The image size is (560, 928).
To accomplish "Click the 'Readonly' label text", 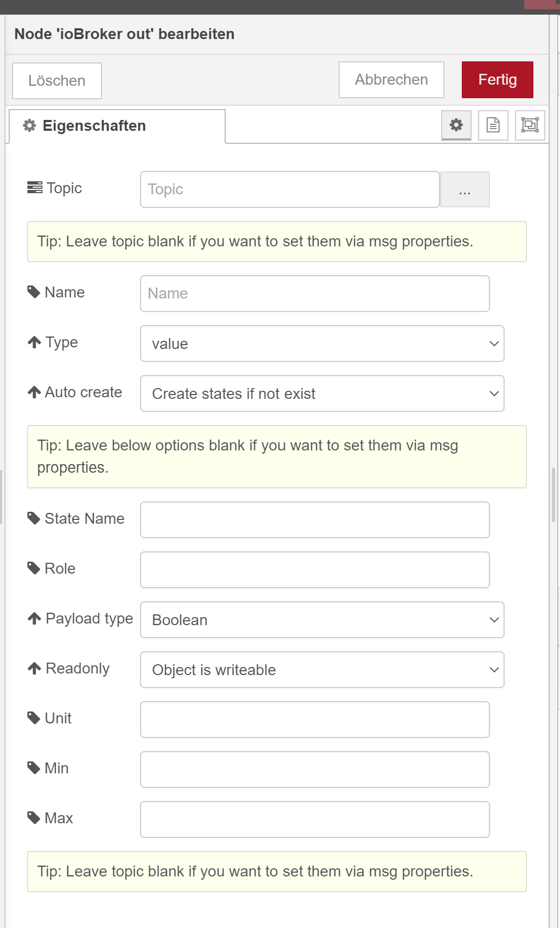I will (x=78, y=669).
